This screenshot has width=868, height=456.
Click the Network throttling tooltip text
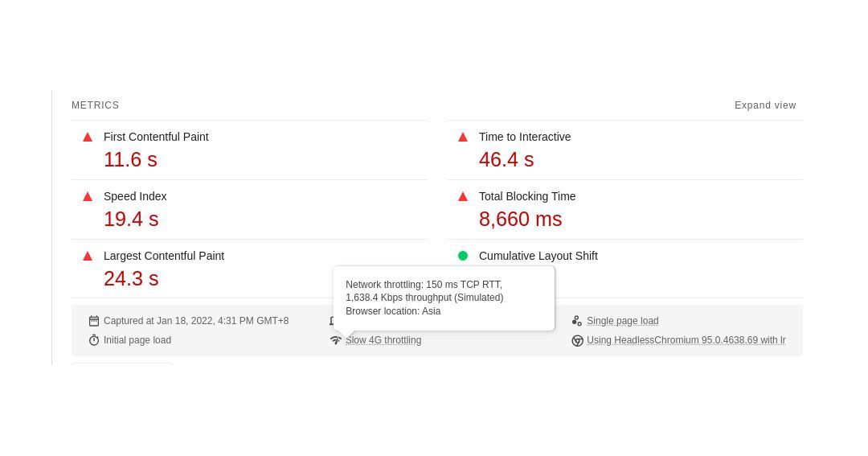(x=424, y=291)
